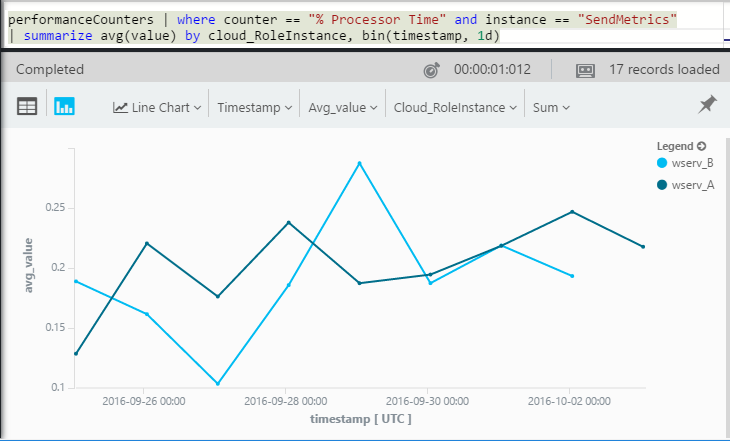This screenshot has width=730, height=444.
Task: Open the Sum aggregation dropdown
Action: tap(551, 108)
